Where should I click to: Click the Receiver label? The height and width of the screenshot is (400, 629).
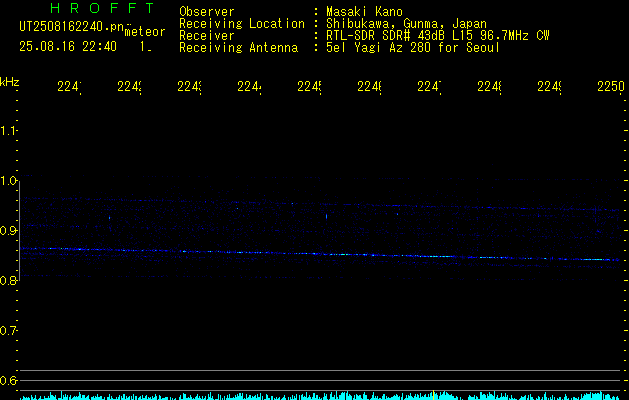tap(207, 36)
